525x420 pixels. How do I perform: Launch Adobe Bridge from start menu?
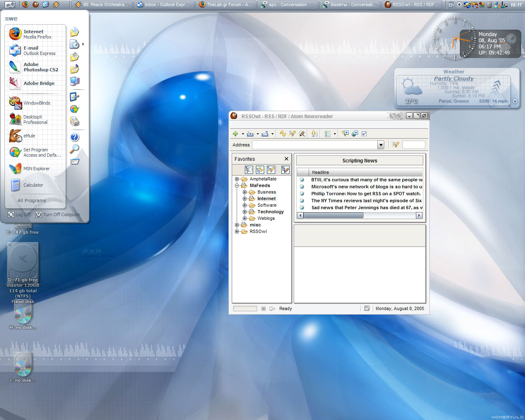coord(36,83)
